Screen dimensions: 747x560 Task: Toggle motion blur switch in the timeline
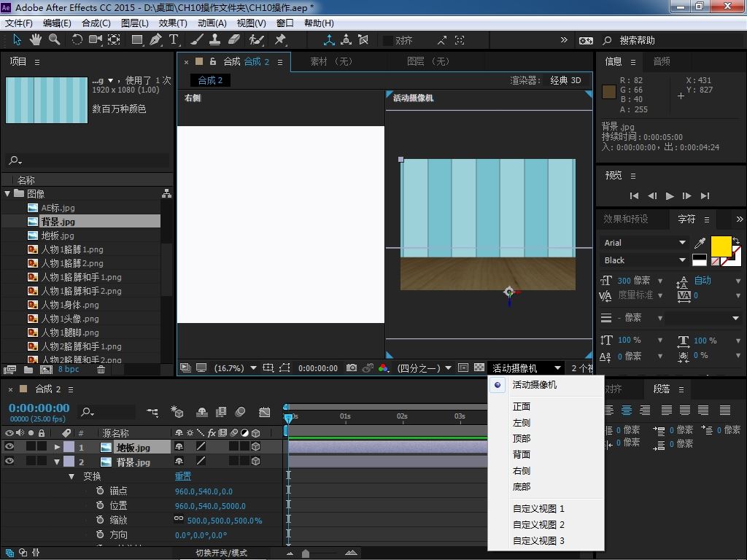point(240,412)
